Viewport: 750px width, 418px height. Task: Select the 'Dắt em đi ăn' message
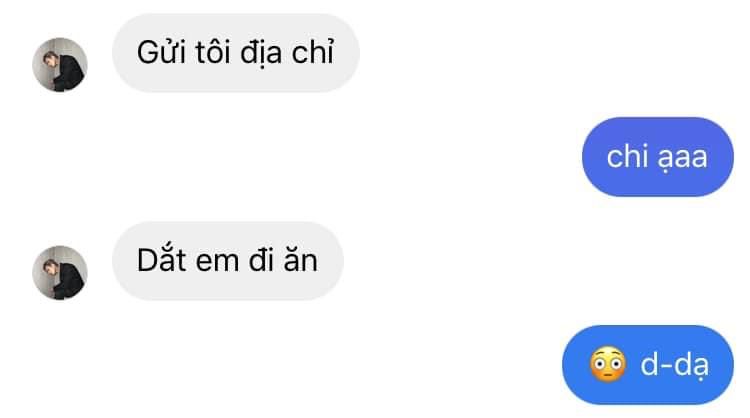pyautogui.click(x=228, y=261)
